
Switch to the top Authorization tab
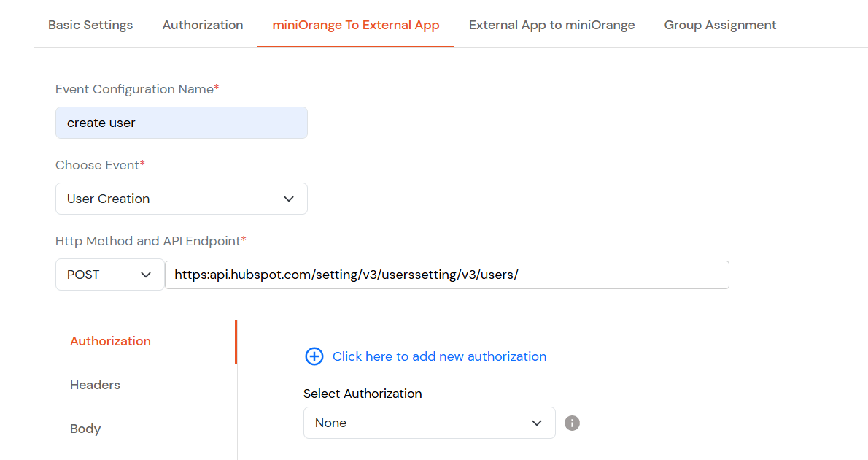click(x=203, y=25)
